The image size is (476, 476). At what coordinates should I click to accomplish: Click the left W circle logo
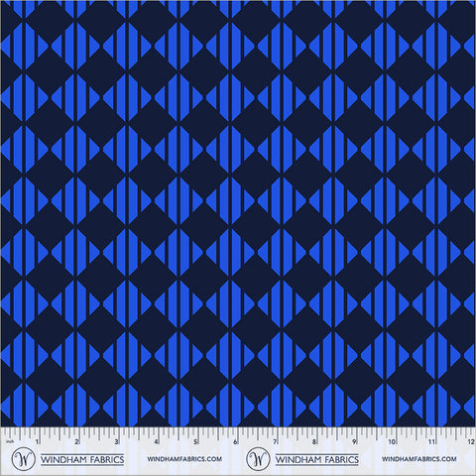click(x=24, y=459)
